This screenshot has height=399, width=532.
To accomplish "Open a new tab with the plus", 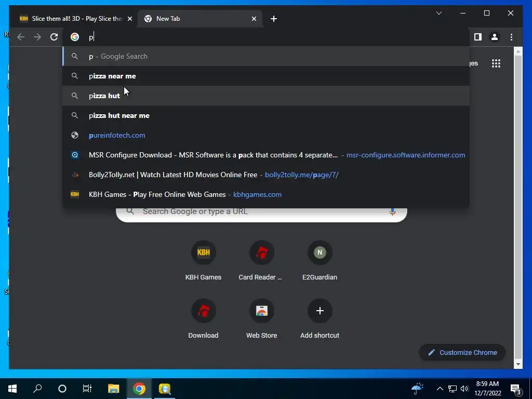I will tap(273, 19).
